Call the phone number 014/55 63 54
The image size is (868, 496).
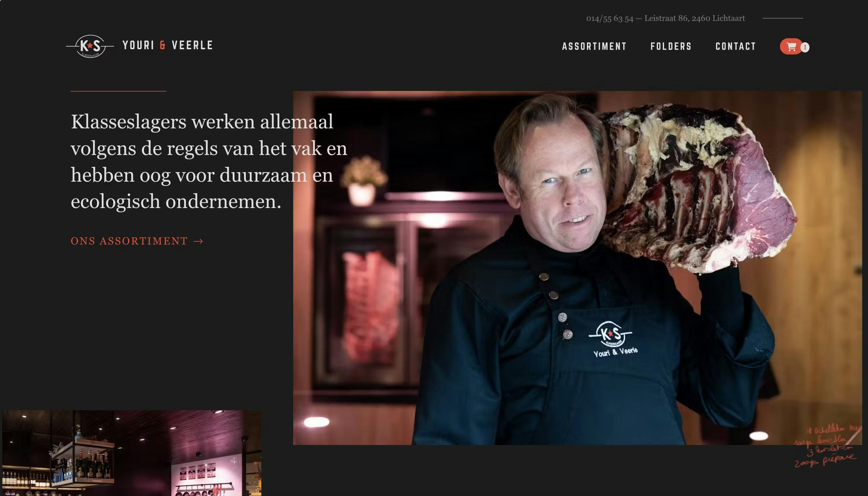[x=610, y=18]
